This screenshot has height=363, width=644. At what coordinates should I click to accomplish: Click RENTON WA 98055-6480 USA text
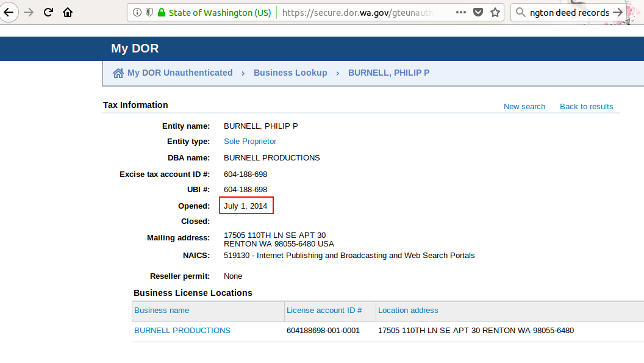[x=279, y=244]
